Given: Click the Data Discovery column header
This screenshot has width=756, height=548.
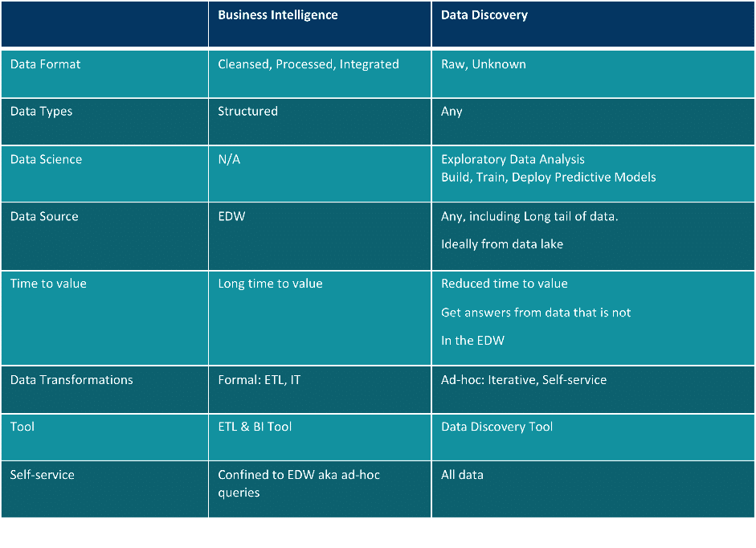Looking at the screenshot, I should point(484,15).
